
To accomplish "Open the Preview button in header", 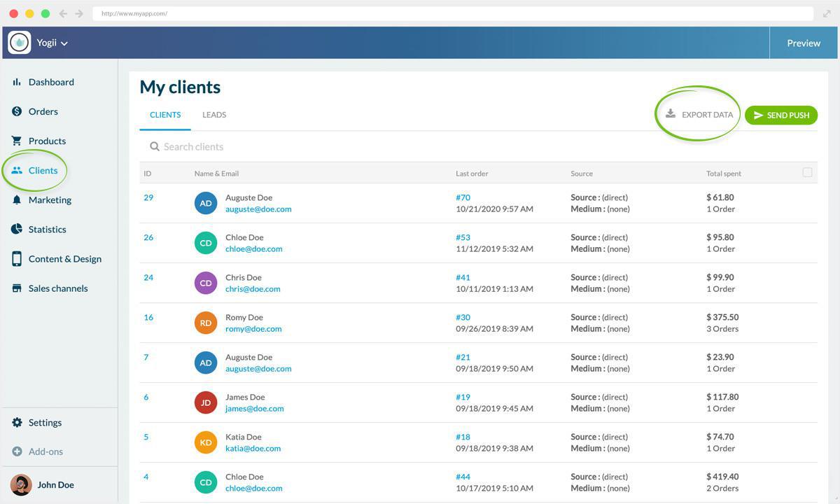I will [x=804, y=43].
